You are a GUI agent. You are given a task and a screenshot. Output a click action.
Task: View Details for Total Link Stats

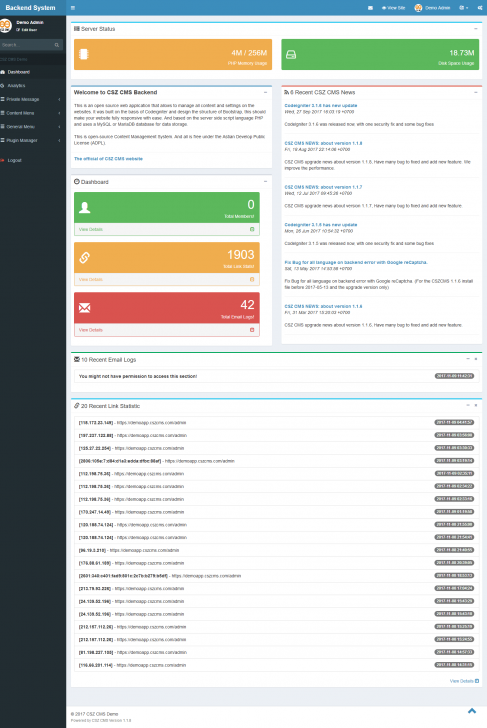(167, 280)
